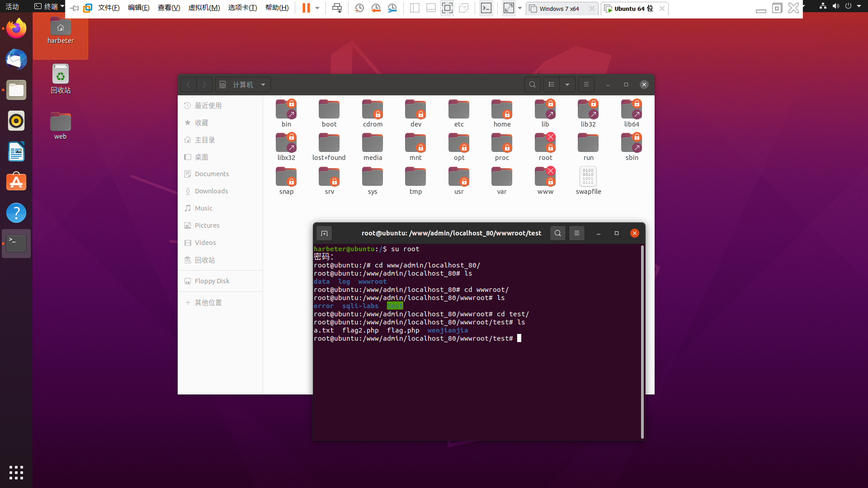Viewport: 868px width, 488px height.
Task: Open the Help icon in the dock
Action: [x=16, y=213]
